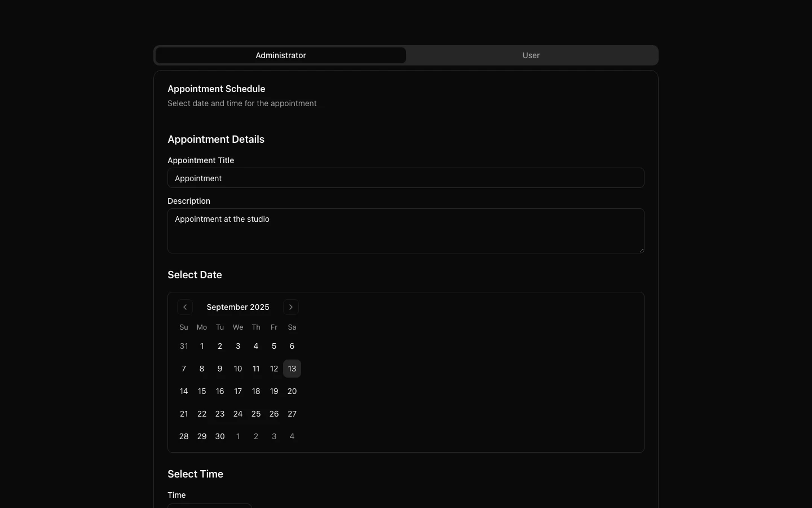Select October 4 in the trailing row
Screen dimensions: 812x508
point(292,436)
